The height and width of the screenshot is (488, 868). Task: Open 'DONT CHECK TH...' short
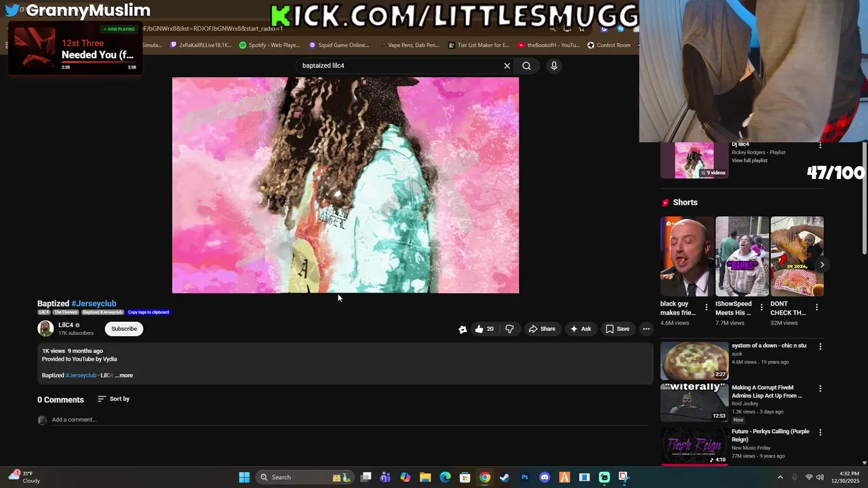click(797, 256)
